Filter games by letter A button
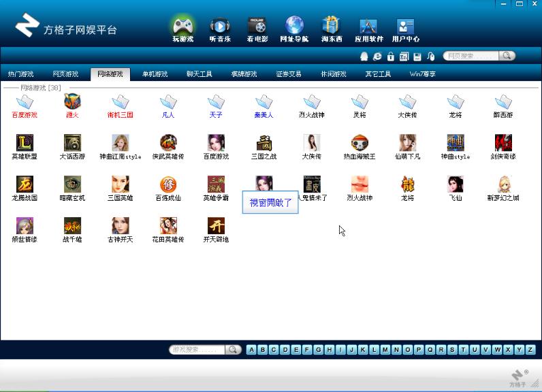The image size is (542, 392). click(x=251, y=350)
